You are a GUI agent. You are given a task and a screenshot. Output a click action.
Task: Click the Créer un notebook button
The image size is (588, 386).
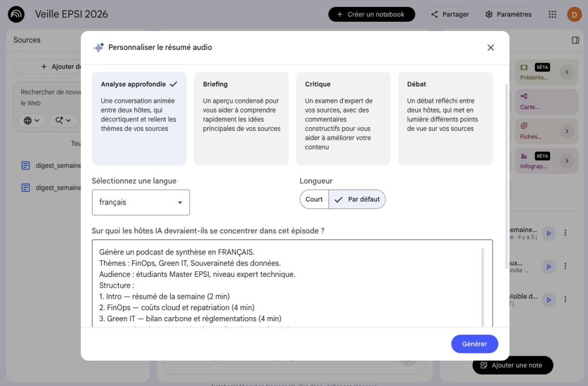pos(372,14)
